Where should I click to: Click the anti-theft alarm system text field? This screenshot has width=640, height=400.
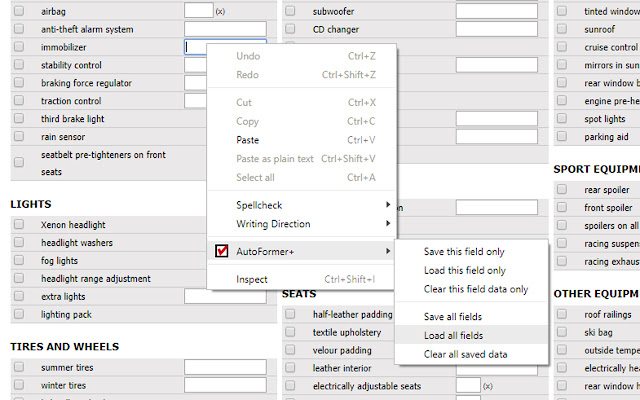[x=225, y=29]
